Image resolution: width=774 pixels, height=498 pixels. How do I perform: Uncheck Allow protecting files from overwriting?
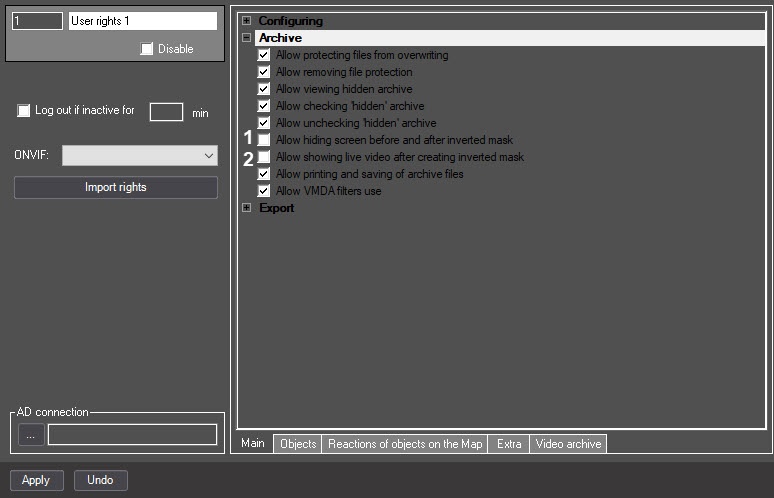(x=264, y=55)
